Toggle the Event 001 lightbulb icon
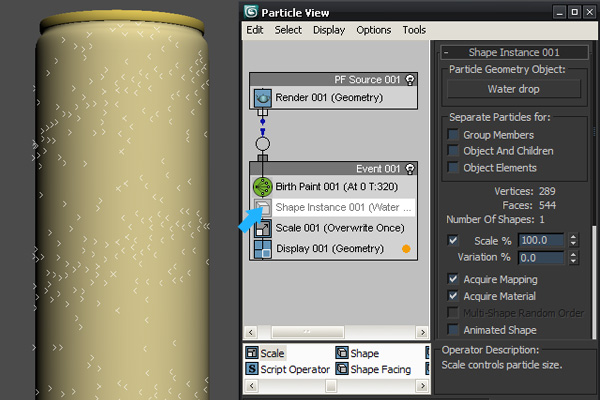 [x=410, y=169]
